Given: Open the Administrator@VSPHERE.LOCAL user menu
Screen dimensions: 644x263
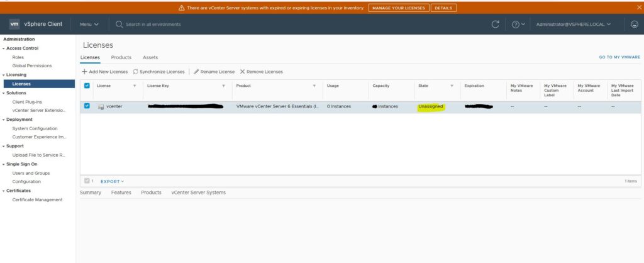Looking at the screenshot, I should [574, 25].
